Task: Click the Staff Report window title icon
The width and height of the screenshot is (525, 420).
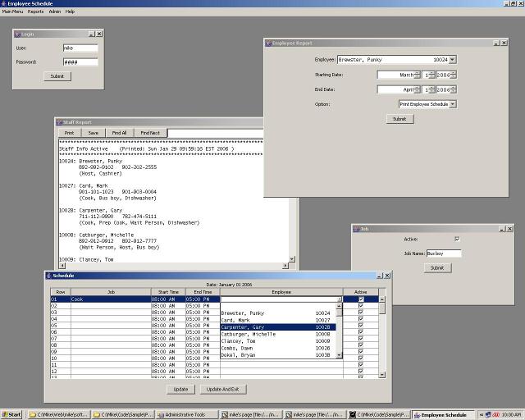Action: tap(59, 122)
